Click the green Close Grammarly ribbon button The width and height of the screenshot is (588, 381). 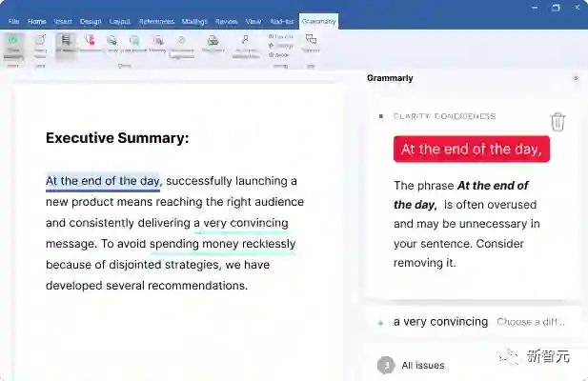pos(13,46)
